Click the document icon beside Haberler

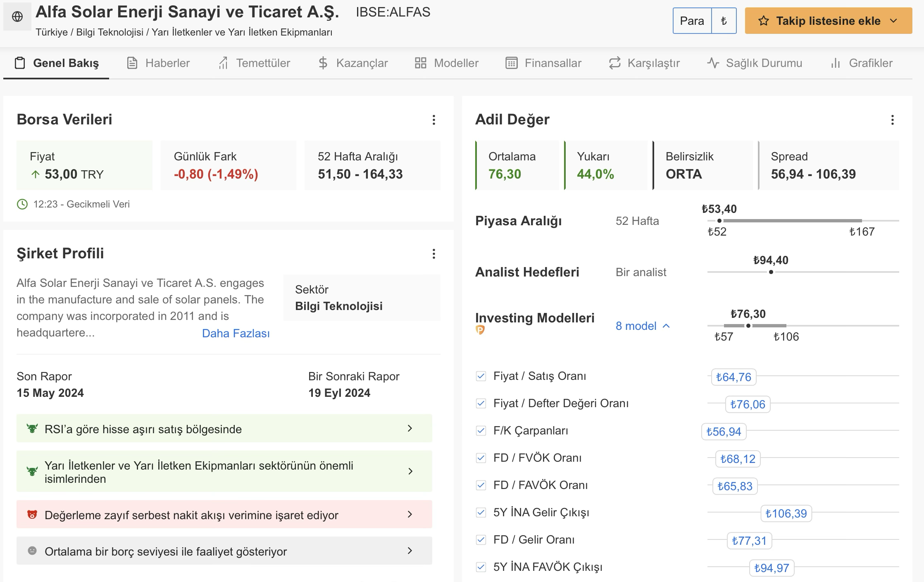(x=132, y=63)
